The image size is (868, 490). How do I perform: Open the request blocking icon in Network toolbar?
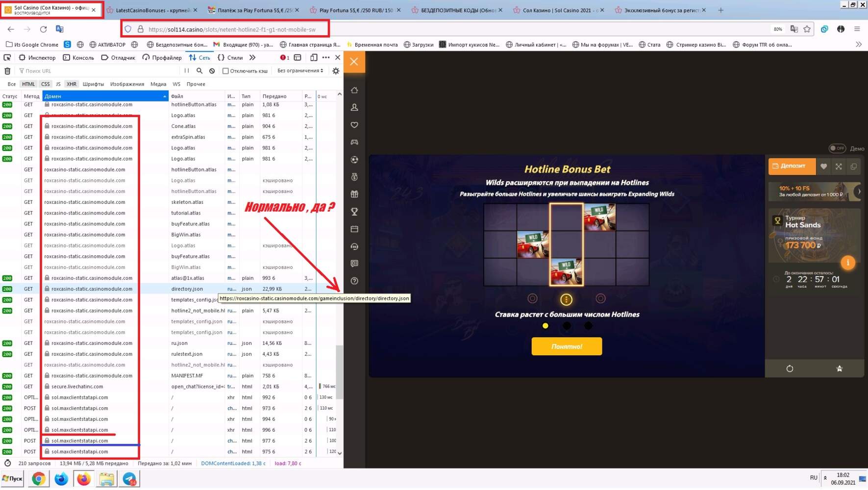[x=212, y=71]
